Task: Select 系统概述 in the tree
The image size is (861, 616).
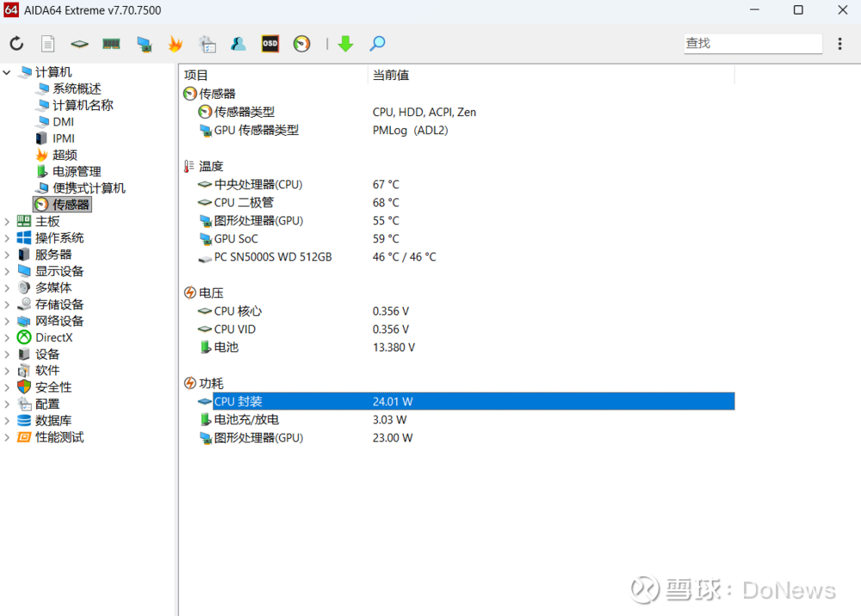Action: pyautogui.click(x=77, y=89)
